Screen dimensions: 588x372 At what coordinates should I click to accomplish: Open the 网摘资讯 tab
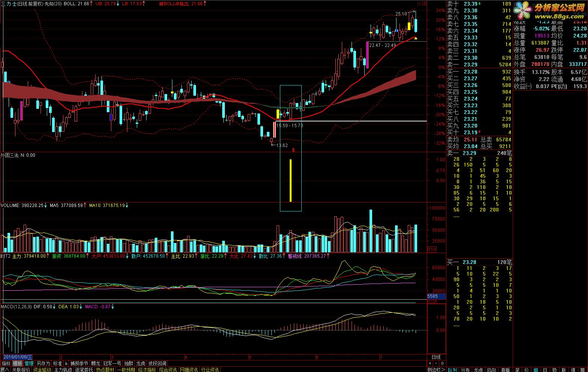click(189, 370)
